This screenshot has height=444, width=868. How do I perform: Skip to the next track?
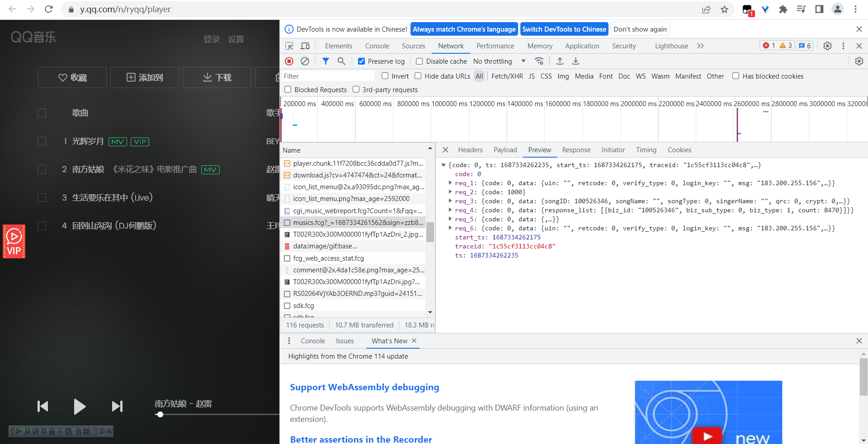[117, 406]
